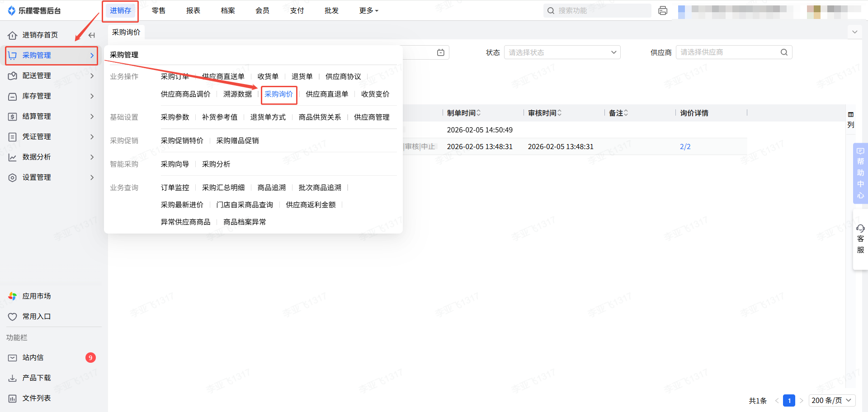868x412 pixels.
Task: Open 供应商直送单 in the flyout menu
Action: tap(223, 76)
